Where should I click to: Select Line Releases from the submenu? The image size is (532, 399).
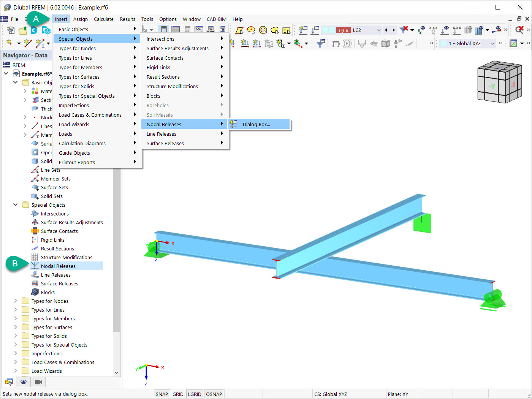(x=161, y=134)
